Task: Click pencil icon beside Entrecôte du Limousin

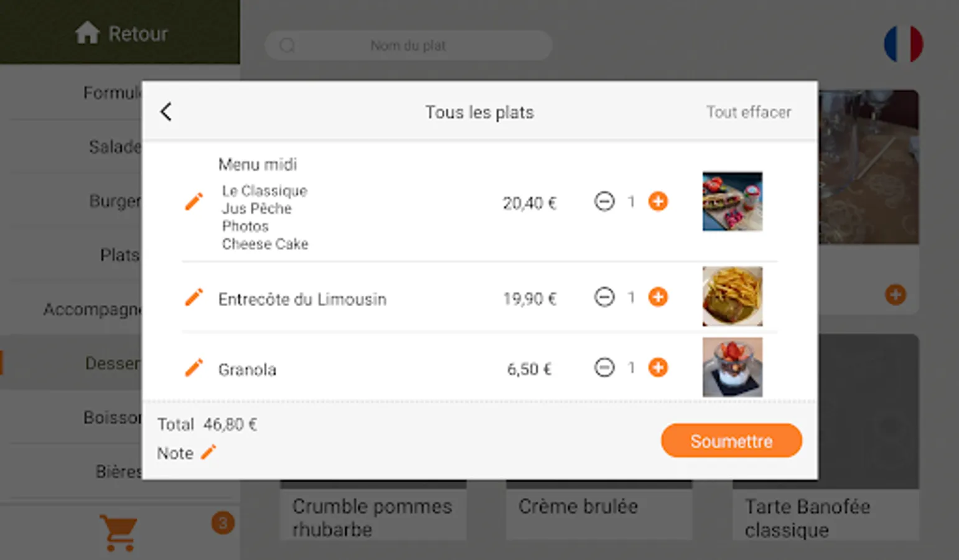Action: (x=194, y=297)
